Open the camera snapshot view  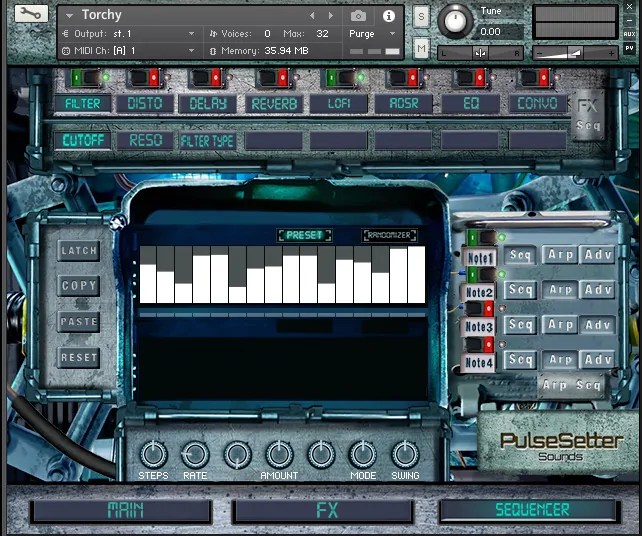click(x=358, y=16)
